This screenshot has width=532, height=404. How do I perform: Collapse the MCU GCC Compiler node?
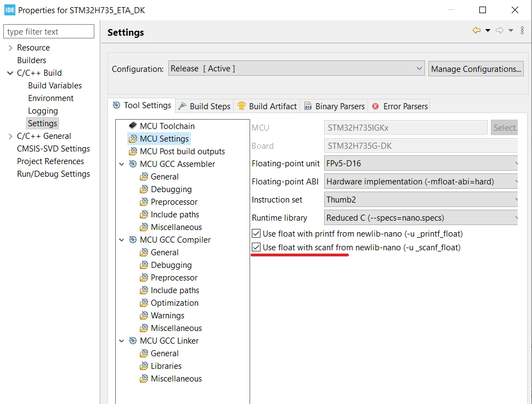point(122,240)
